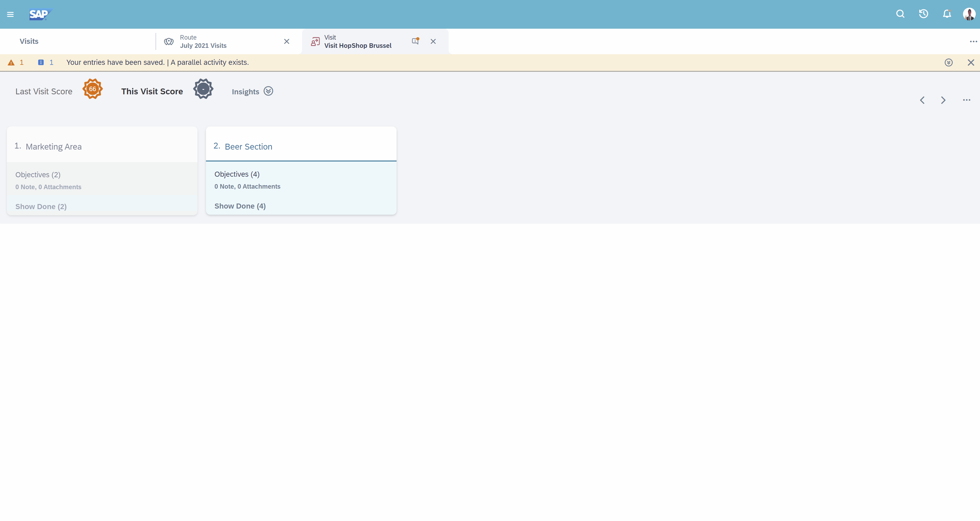Go to the next item arrow
This screenshot has width=980, height=521.
coord(943,100)
